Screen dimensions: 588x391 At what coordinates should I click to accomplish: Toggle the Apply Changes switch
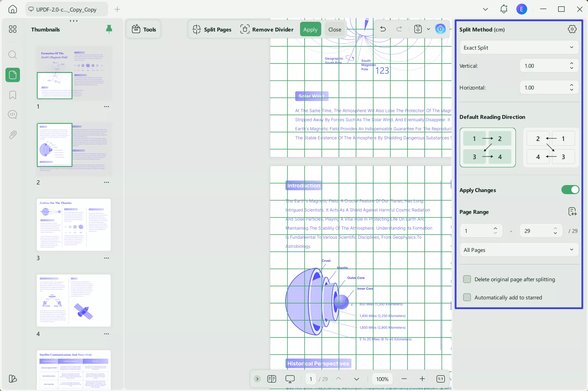pyautogui.click(x=570, y=190)
